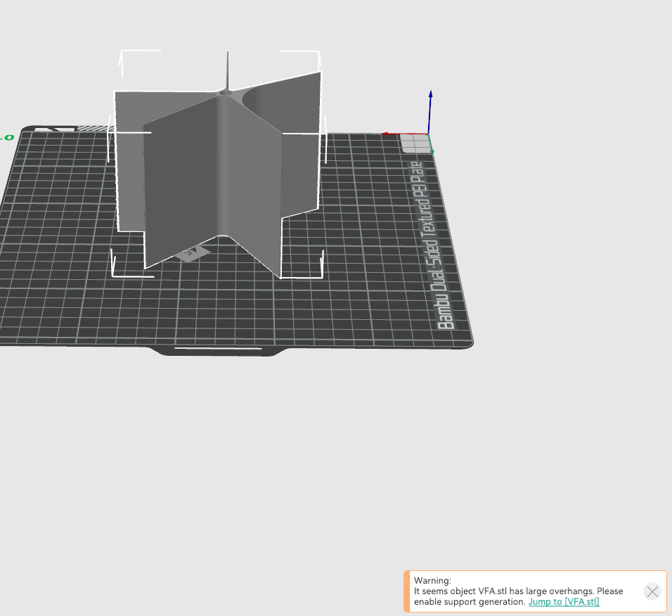Click the teal Y-axis arrow of the gizmo
The height and width of the screenshot is (616, 672).
coord(433,150)
